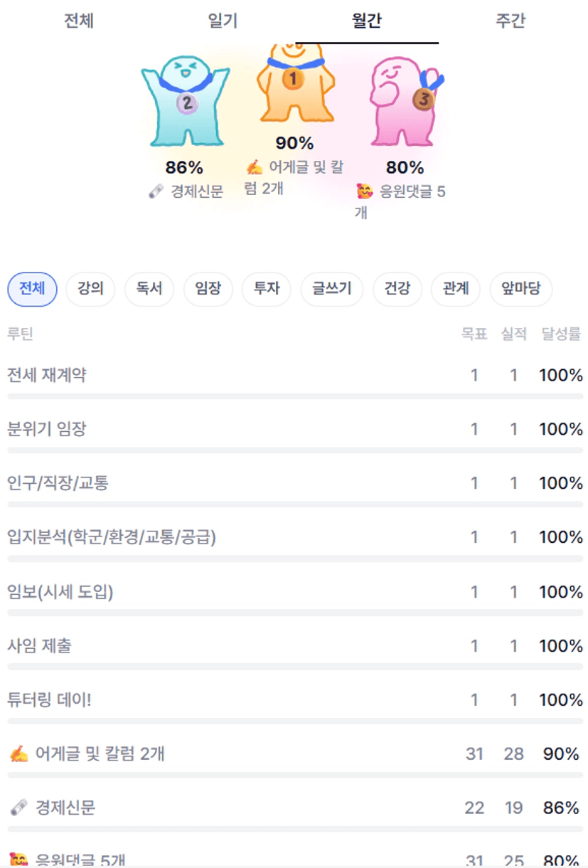
Task: Choose the 건강 filter chip
Action: (x=397, y=290)
